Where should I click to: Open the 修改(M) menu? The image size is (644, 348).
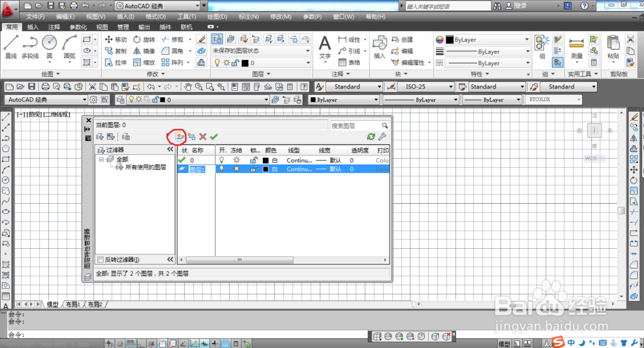281,17
